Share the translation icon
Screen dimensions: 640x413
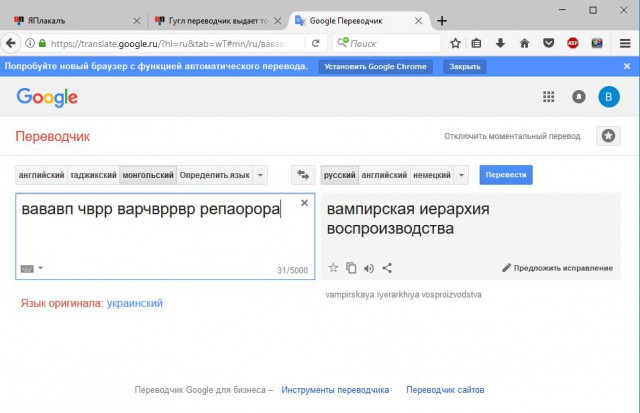pyautogui.click(x=387, y=268)
